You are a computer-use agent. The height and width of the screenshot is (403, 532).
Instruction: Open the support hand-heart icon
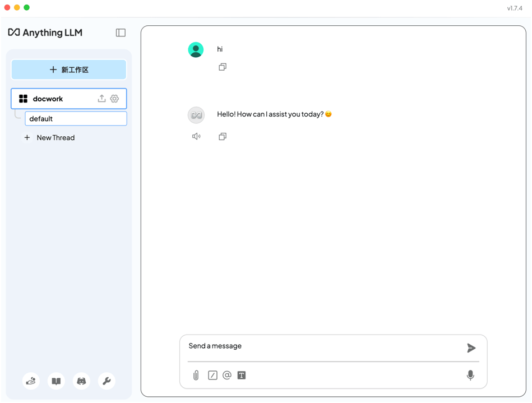click(x=31, y=381)
